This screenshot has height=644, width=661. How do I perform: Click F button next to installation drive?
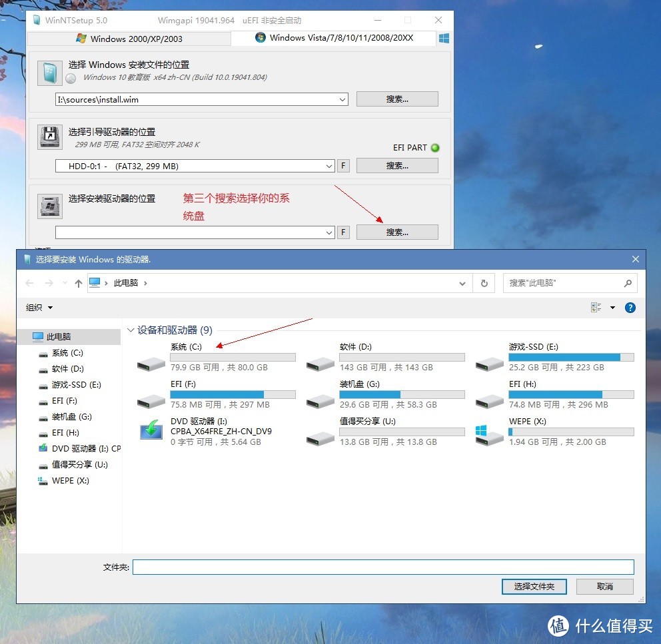point(343,232)
